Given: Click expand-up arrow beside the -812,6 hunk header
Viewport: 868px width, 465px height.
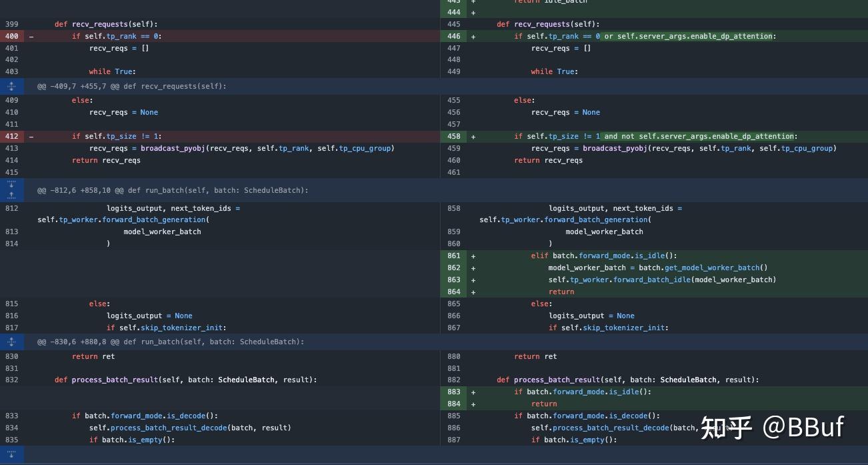Looking at the screenshot, I should click(11, 195).
